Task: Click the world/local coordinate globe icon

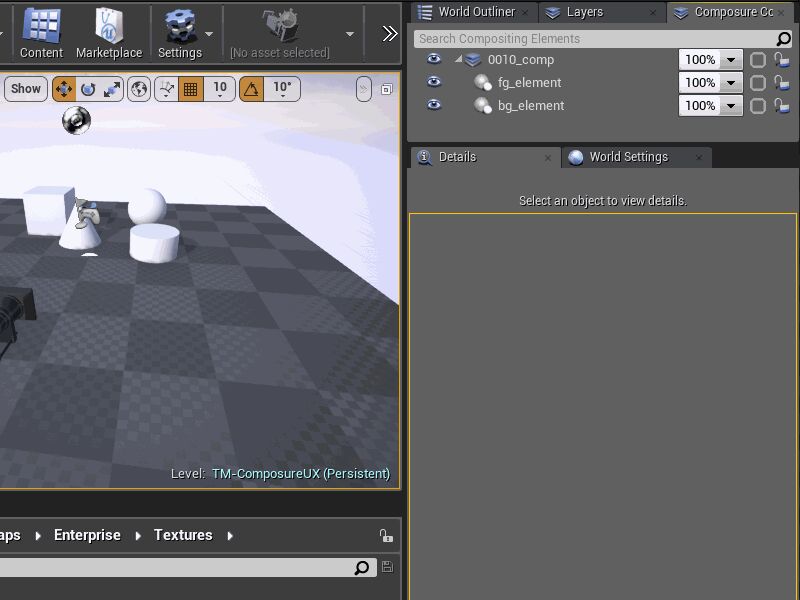Action: [137, 89]
